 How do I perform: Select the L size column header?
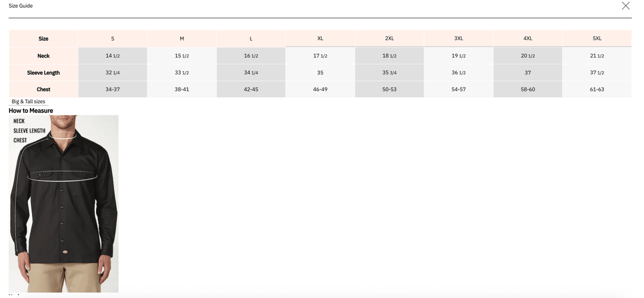(x=251, y=39)
